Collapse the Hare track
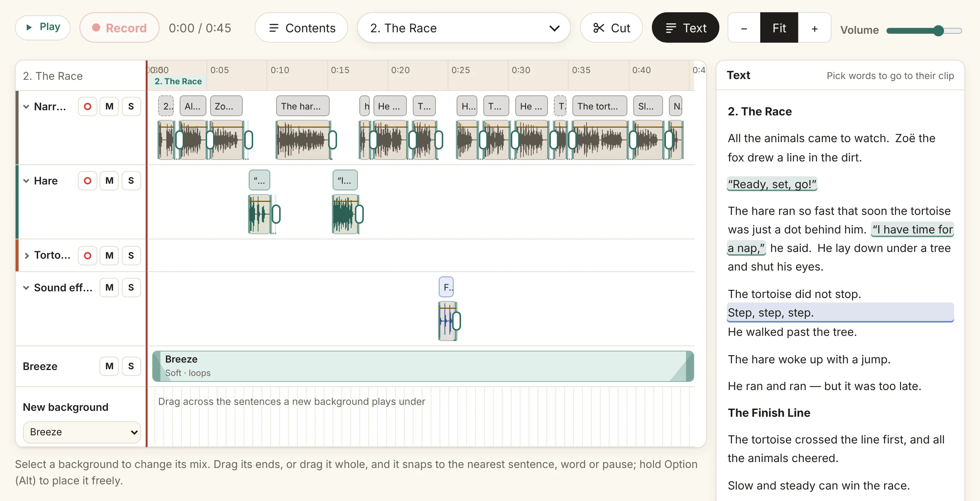The width and height of the screenshot is (980, 501). coord(26,181)
